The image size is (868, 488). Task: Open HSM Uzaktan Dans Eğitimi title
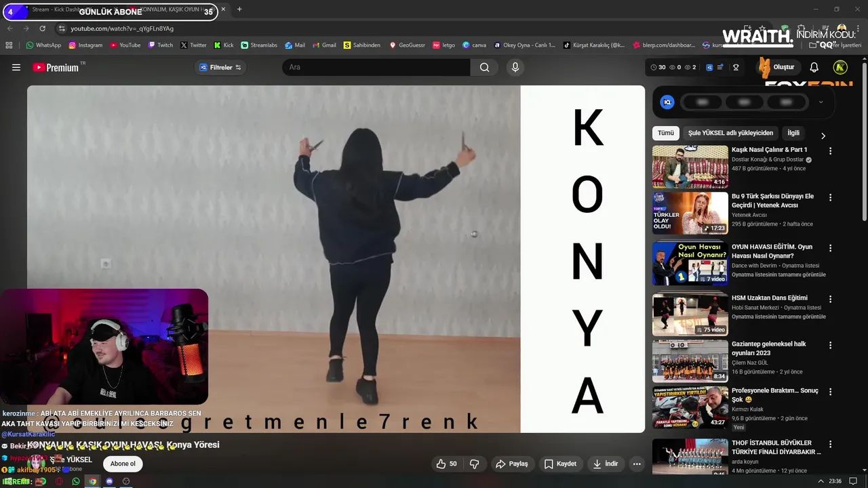pyautogui.click(x=770, y=298)
